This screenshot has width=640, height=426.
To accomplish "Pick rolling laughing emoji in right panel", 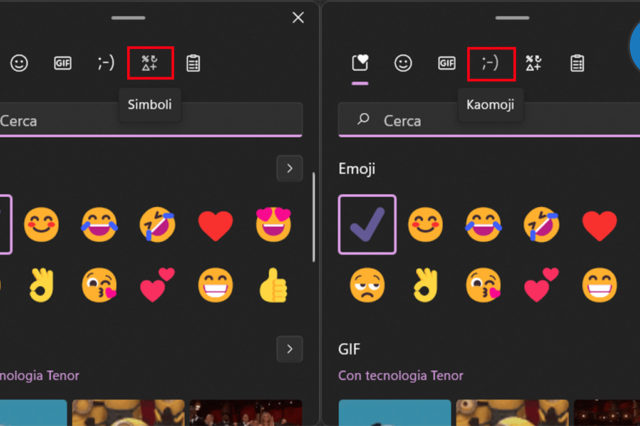I will pyautogui.click(x=541, y=225).
